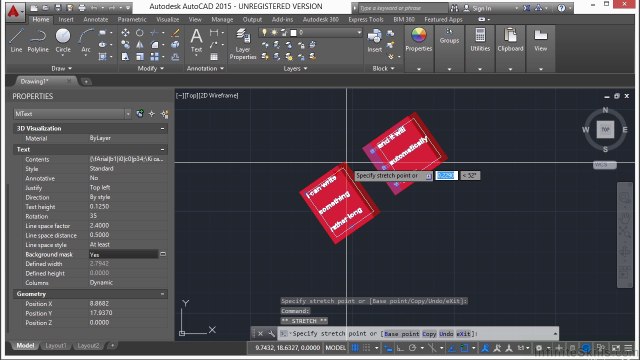Toggle grid display in status bar

click(355, 348)
